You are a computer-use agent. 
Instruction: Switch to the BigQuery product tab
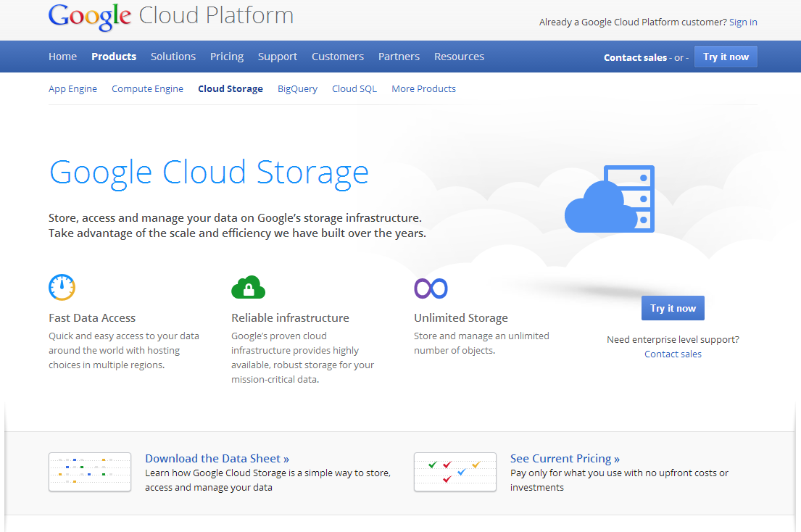[x=297, y=89]
